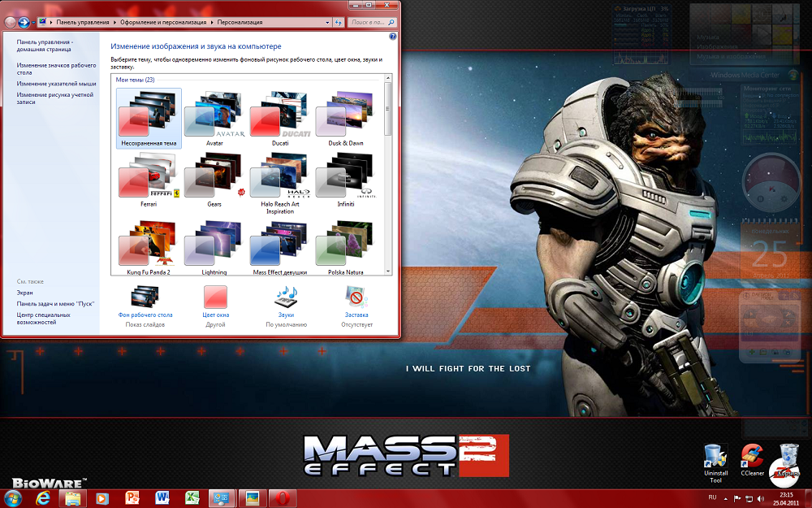Open Звуки sound settings
Screen dimensions: 812x508
coord(286,306)
